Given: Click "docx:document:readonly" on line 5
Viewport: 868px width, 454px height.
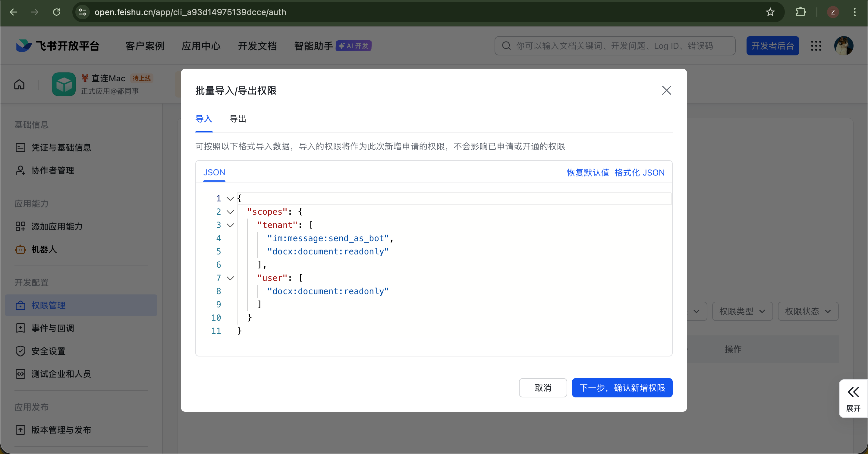Looking at the screenshot, I should [328, 251].
